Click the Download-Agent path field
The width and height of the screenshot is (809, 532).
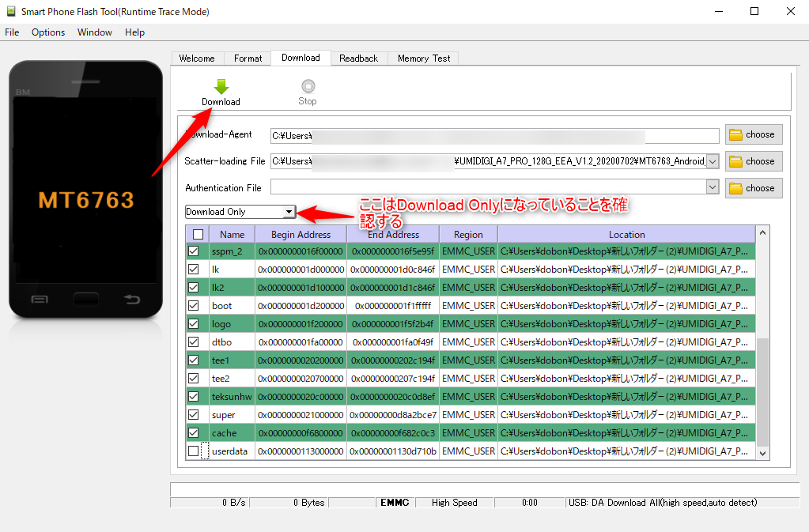495,136
